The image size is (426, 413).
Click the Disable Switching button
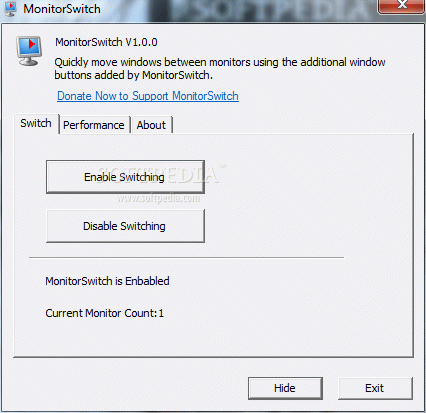125,226
